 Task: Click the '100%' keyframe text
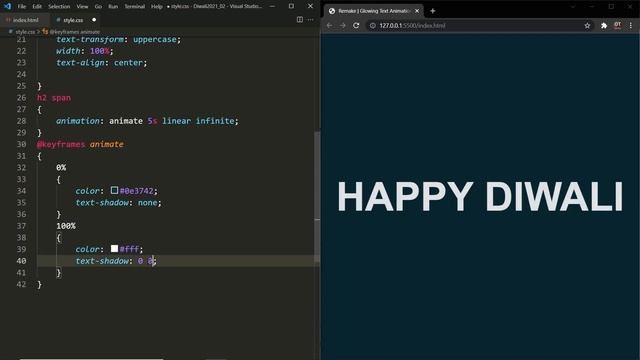(66, 226)
